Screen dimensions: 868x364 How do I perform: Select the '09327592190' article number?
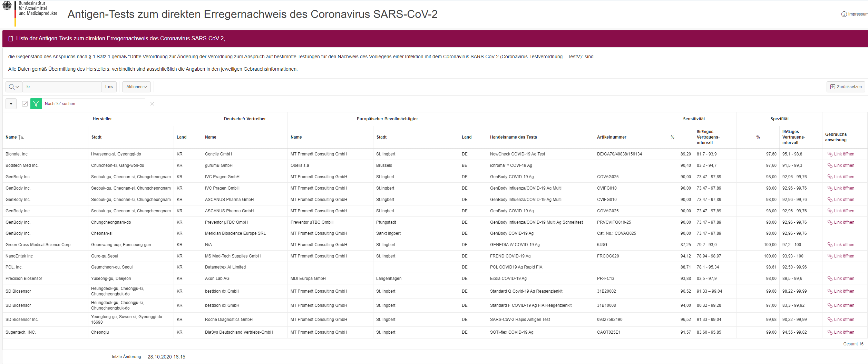610,320
